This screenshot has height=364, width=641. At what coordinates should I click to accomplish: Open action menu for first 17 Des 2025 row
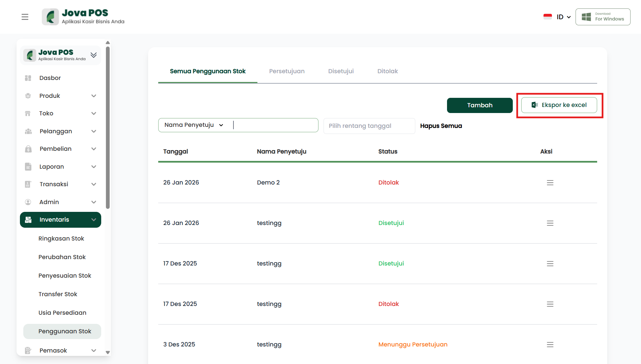tap(550, 263)
